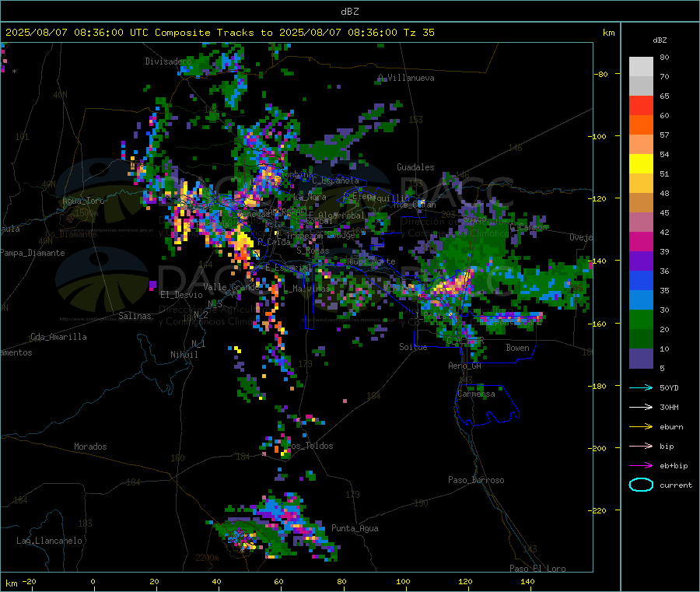The width and height of the screenshot is (700, 592).
Task: Pick the magenta swatch in the dBZ scale
Action: tap(641, 241)
